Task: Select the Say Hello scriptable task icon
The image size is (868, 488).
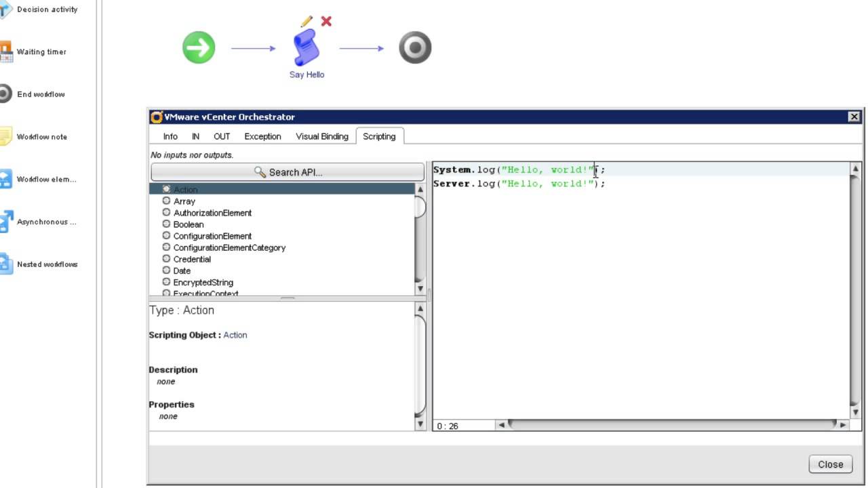Action: [306, 47]
